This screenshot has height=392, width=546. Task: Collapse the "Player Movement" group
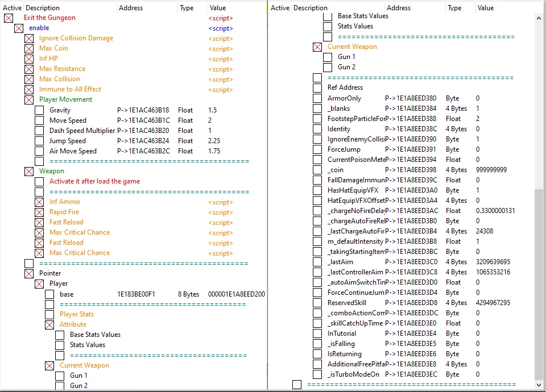click(29, 100)
